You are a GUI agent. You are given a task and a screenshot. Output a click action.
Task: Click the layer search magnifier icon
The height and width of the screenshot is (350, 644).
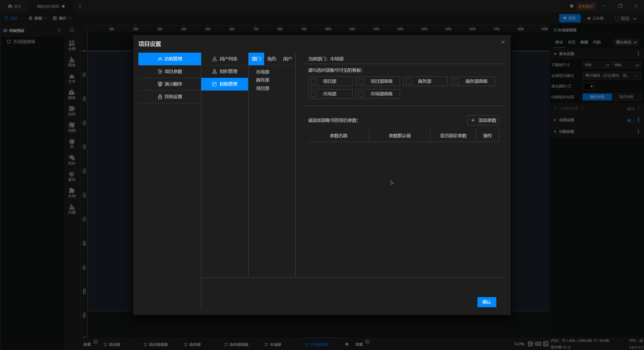72,30
